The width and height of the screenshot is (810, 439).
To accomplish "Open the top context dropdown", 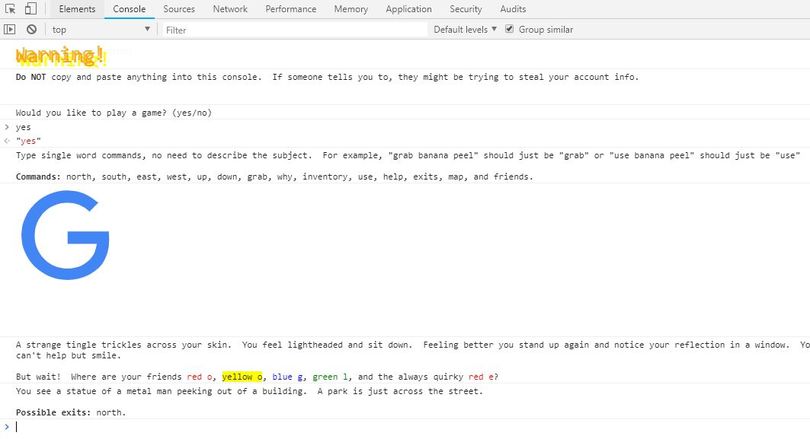I will click(101, 29).
